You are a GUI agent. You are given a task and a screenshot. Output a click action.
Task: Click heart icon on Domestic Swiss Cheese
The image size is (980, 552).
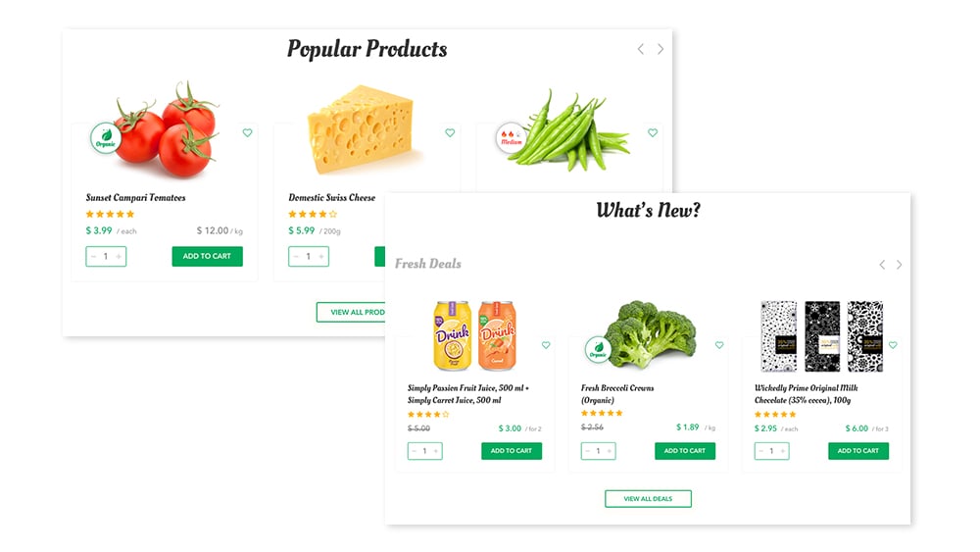point(450,132)
